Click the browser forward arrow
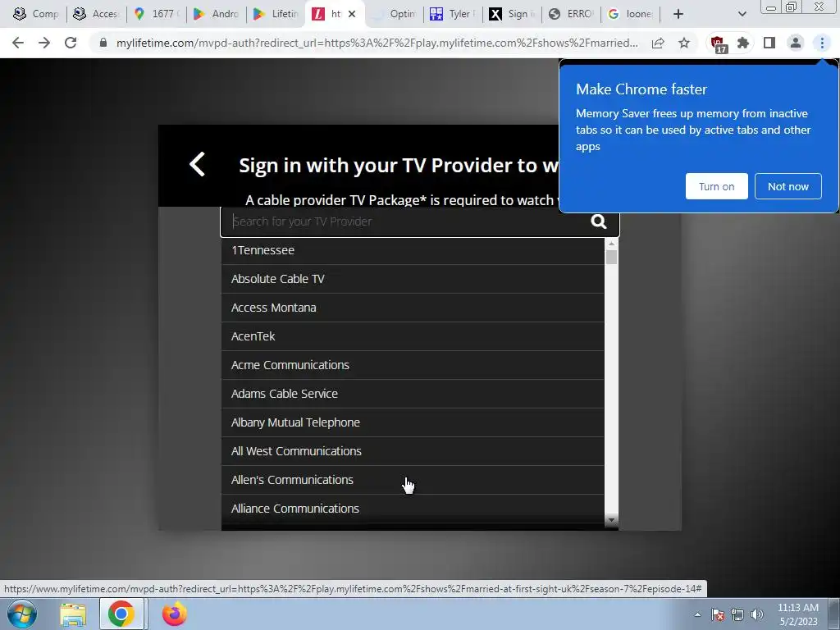The height and width of the screenshot is (630, 840). 44,43
